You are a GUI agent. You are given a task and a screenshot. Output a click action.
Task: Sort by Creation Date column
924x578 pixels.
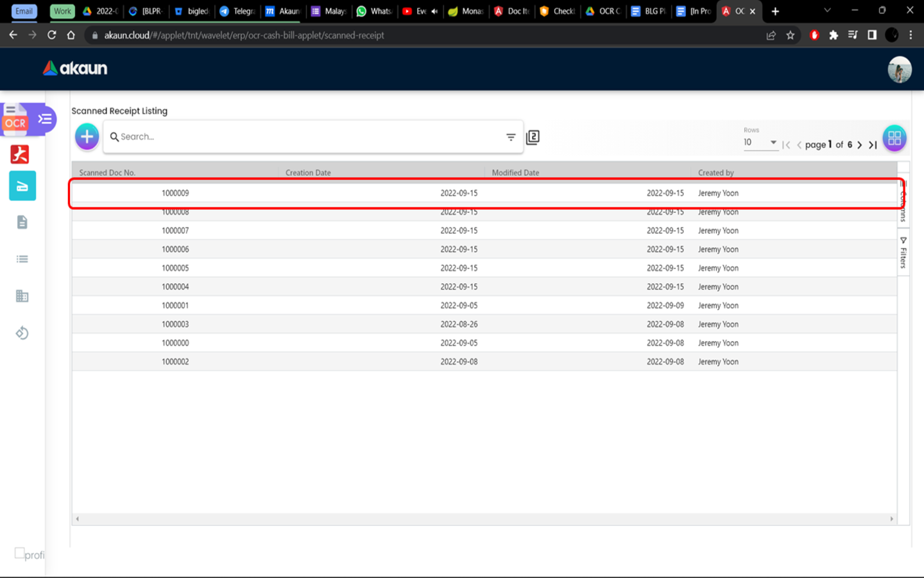point(308,173)
